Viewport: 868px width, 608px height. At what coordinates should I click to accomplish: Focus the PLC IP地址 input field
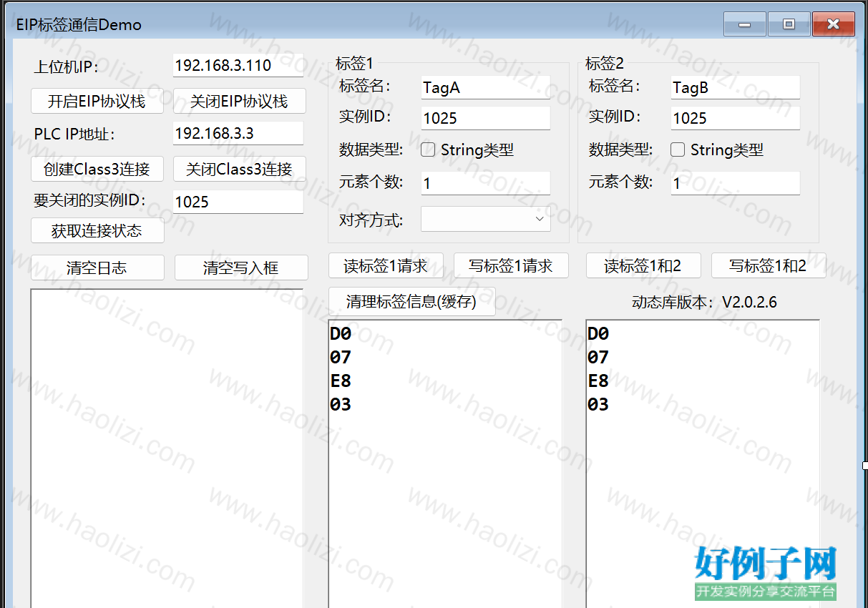click(x=238, y=133)
